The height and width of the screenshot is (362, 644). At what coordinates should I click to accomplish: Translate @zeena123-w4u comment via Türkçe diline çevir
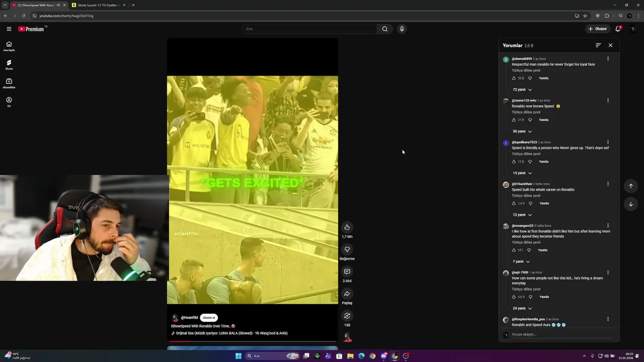click(526, 112)
